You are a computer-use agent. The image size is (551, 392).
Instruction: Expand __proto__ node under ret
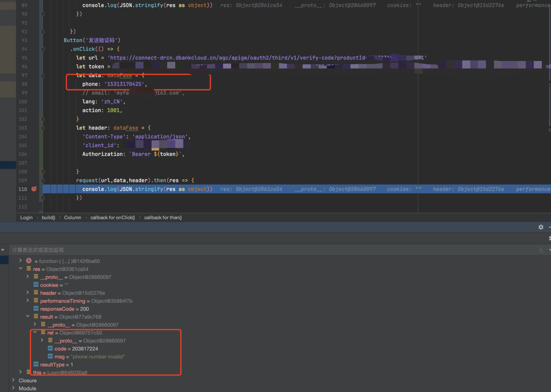click(42, 340)
